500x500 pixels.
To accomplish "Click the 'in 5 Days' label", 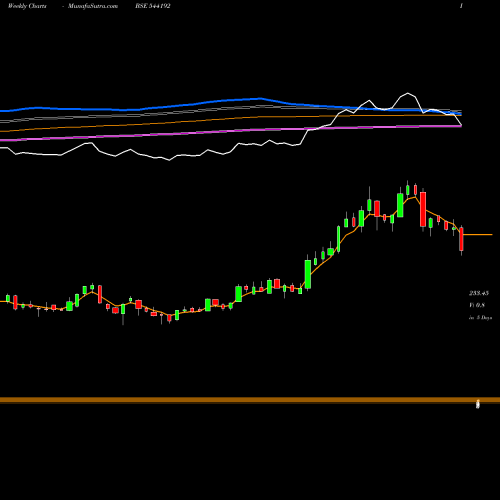I will click(x=480, y=318).
